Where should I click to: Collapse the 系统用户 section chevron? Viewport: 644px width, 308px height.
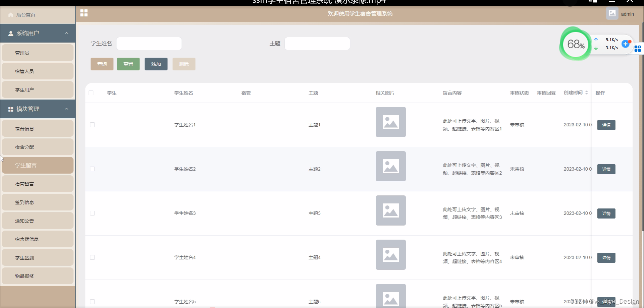[x=66, y=33]
